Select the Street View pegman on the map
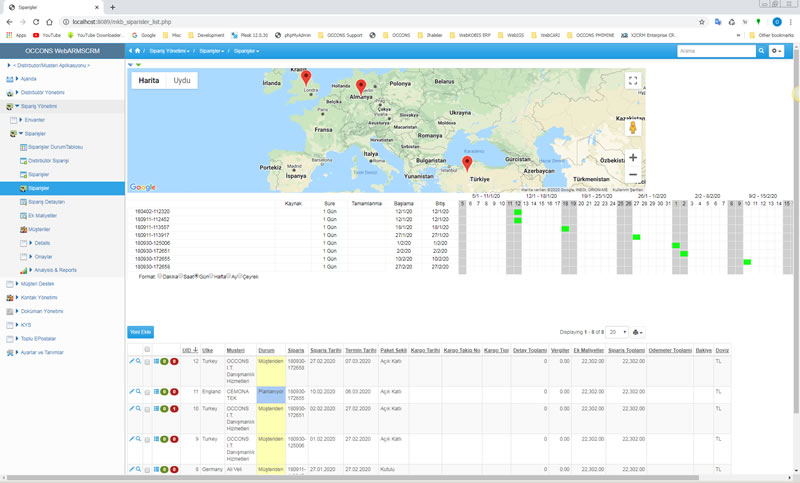This screenshot has height=483, width=800. 633,128
